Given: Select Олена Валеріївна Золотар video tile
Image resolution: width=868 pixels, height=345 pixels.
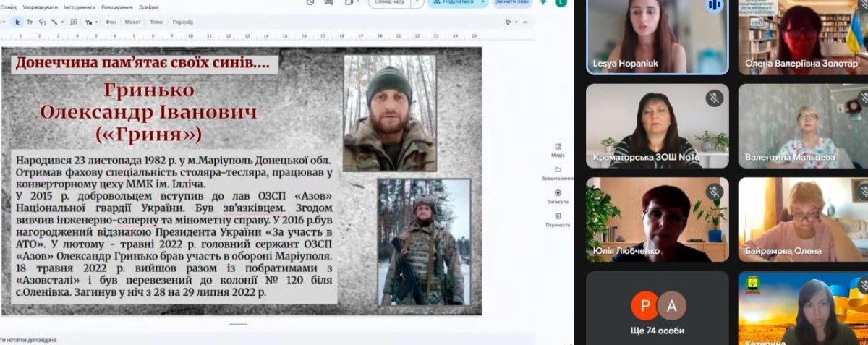Looking at the screenshot, I should click(803, 37).
